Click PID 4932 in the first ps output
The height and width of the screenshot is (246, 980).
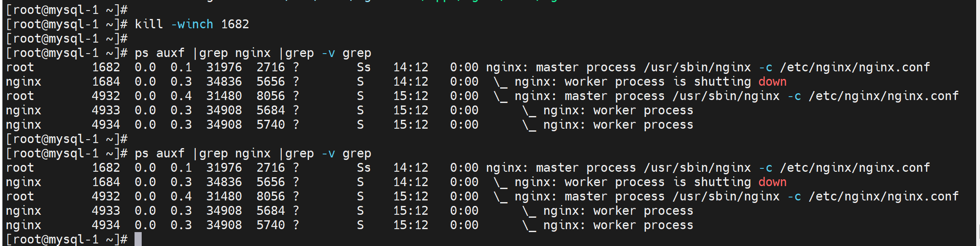pyautogui.click(x=106, y=96)
